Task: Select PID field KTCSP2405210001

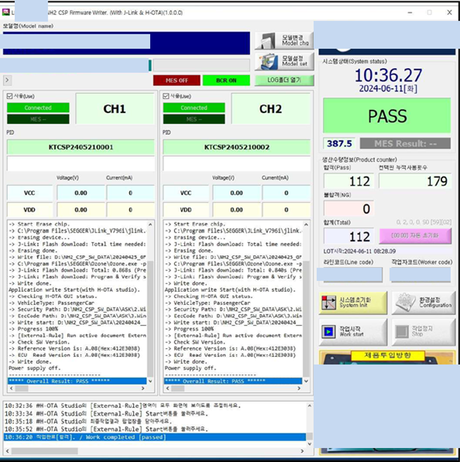Action: pos(81,147)
